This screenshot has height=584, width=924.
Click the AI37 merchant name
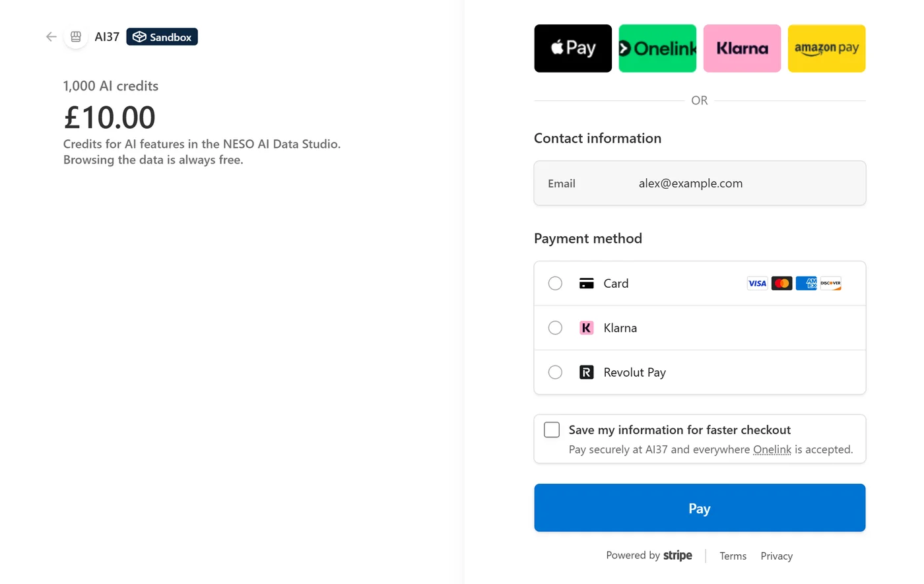[107, 37]
